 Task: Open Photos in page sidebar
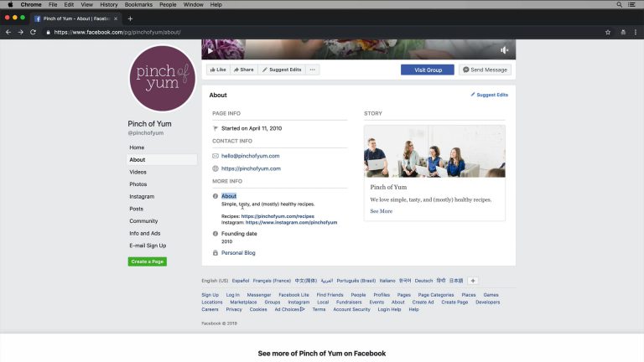(x=138, y=184)
